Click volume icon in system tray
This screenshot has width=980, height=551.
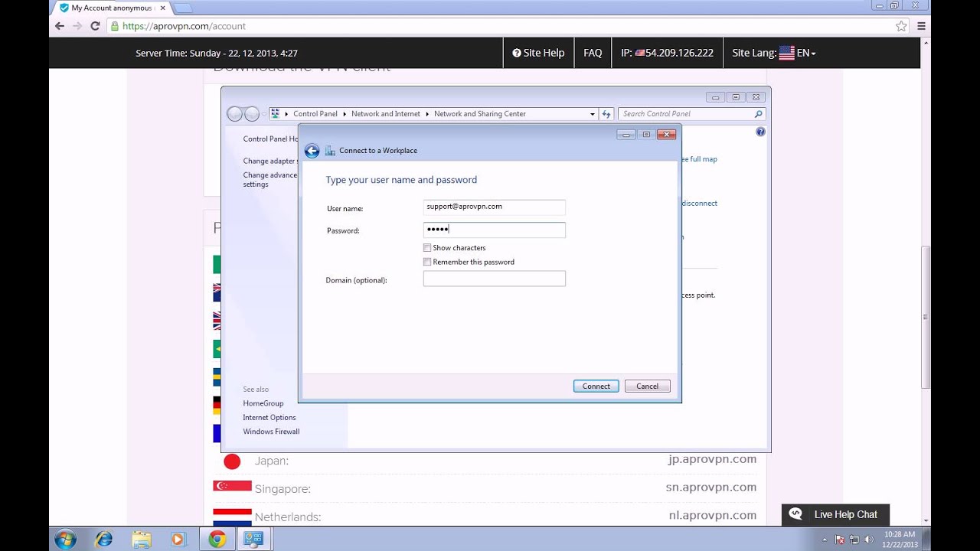(869, 540)
